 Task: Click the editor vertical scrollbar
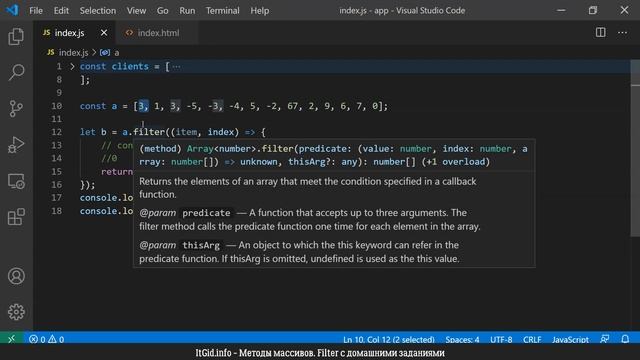[x=635, y=147]
